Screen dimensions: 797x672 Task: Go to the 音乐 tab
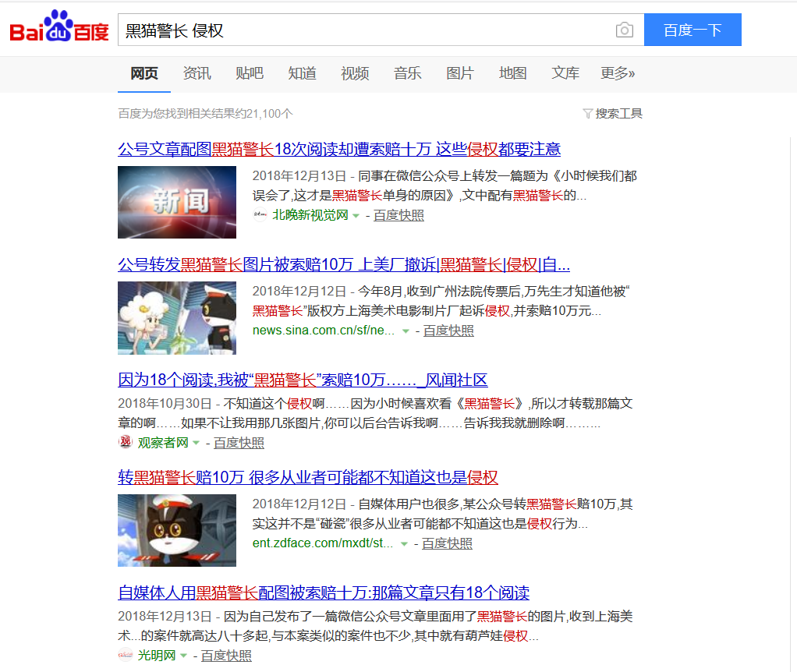407,73
